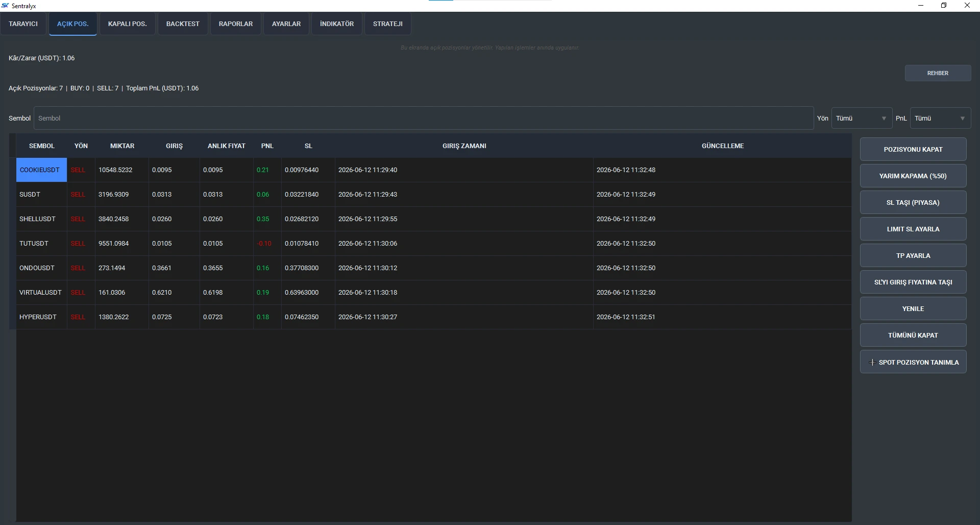Image resolution: width=980 pixels, height=525 pixels.
Task: Sort by the SL column header
Action: [308, 146]
